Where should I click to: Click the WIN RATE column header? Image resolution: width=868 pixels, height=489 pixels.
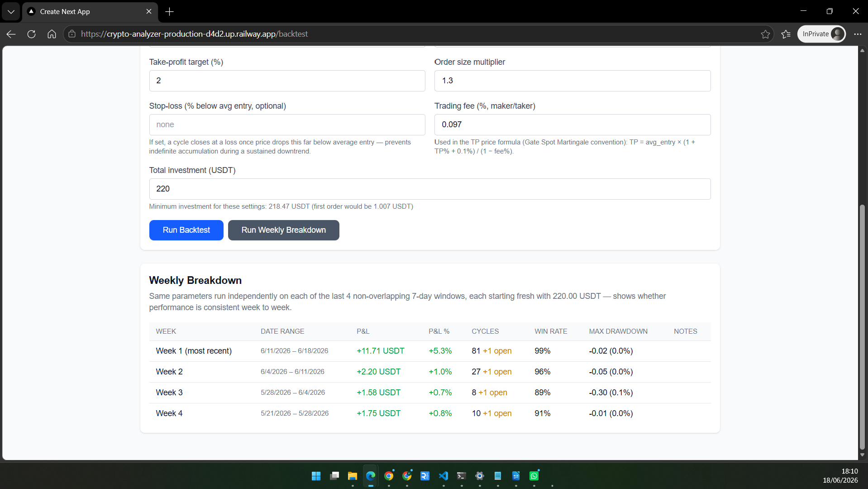pyautogui.click(x=550, y=331)
